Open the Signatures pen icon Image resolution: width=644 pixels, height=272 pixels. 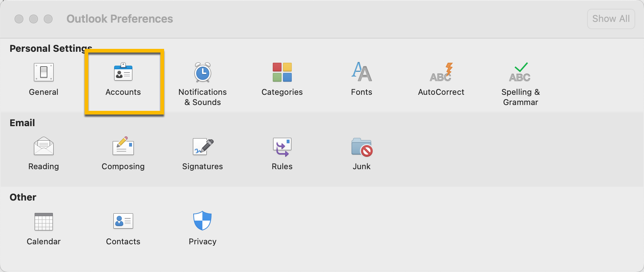point(203,147)
